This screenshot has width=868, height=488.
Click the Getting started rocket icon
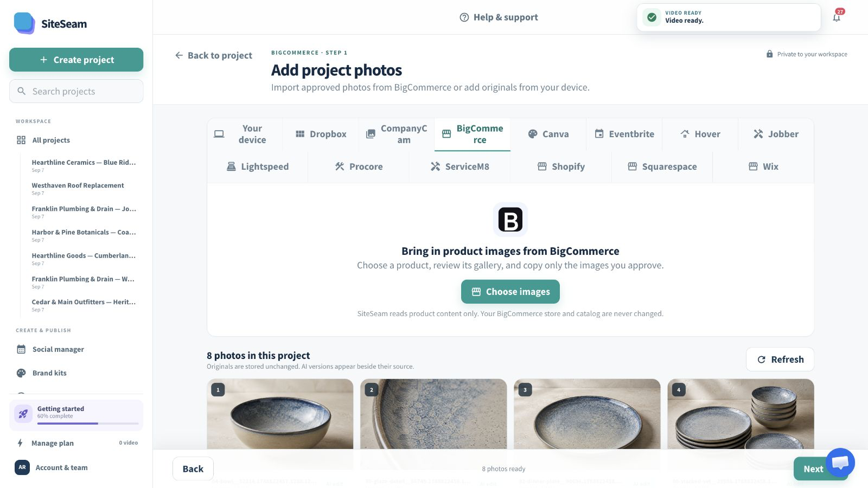click(x=23, y=414)
